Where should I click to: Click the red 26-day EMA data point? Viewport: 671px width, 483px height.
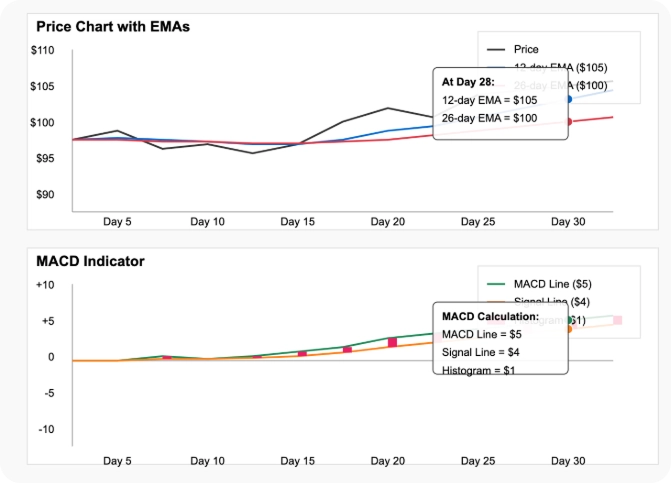570,122
